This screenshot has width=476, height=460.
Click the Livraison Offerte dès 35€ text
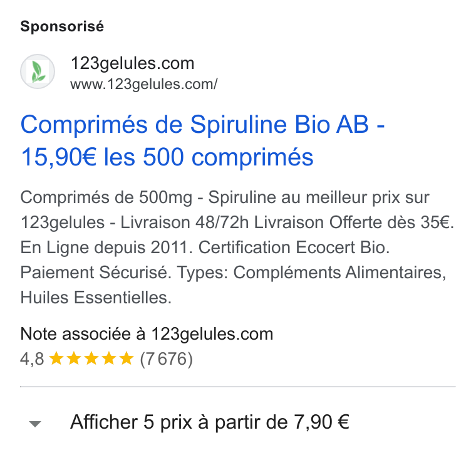(x=354, y=222)
